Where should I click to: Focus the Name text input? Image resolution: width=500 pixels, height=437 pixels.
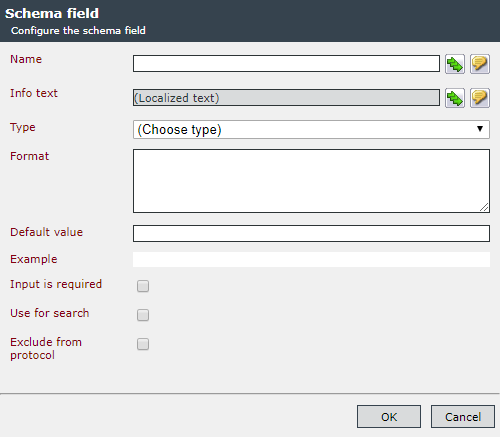[x=286, y=64]
